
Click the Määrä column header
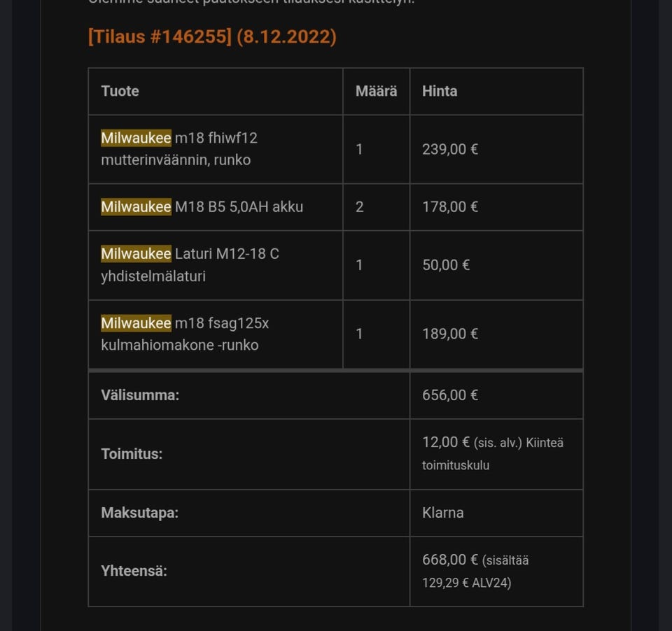(376, 91)
